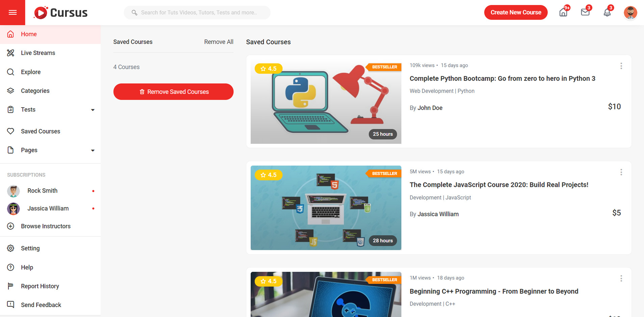Screen dimensions: 644x317
Task: Open the user profile avatar menu
Action: click(630, 13)
